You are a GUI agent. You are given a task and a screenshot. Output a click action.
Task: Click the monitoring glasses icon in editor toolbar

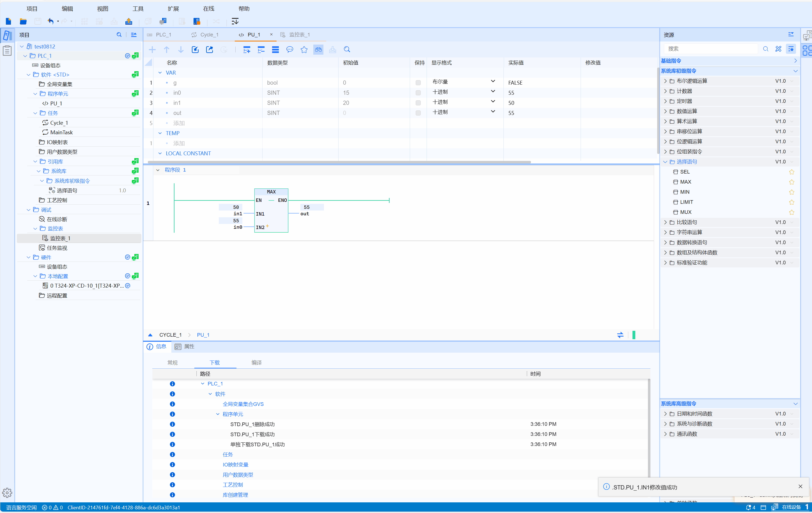pos(318,50)
